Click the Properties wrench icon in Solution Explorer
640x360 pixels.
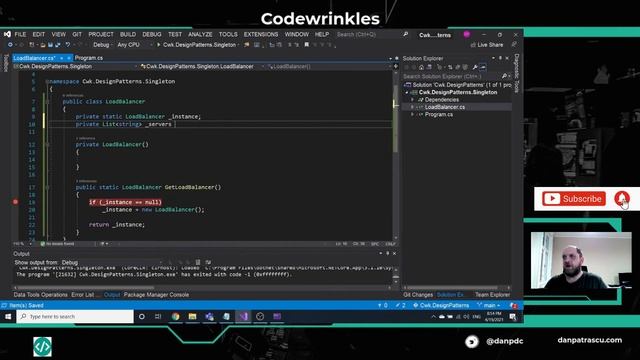coord(475,67)
